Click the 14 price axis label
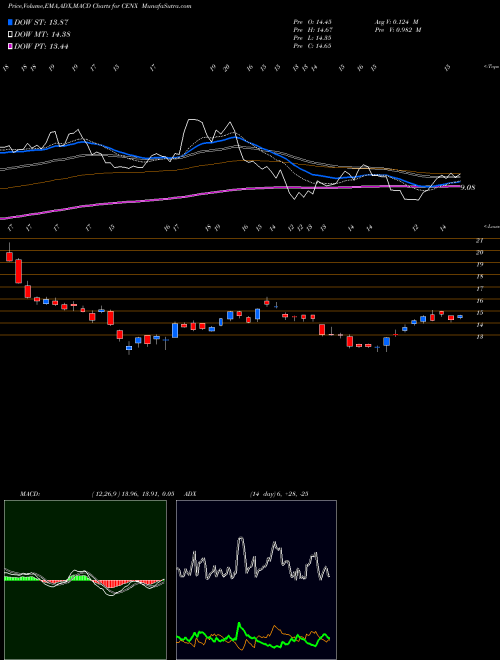Viewport: 500px width, 660px height. tap(479, 325)
